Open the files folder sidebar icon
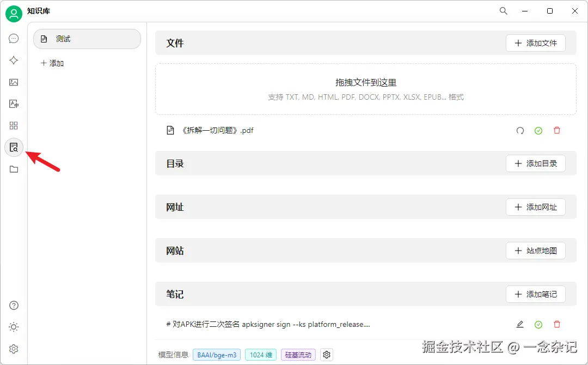 [x=14, y=169]
